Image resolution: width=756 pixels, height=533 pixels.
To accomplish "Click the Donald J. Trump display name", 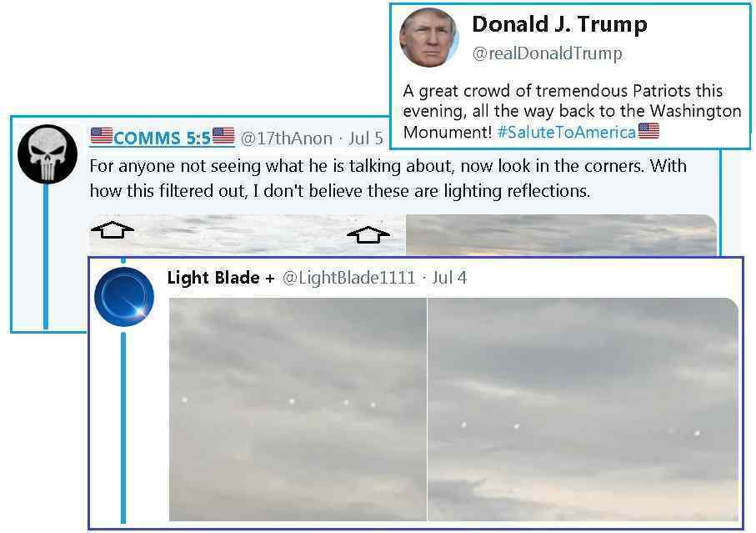I will [559, 24].
